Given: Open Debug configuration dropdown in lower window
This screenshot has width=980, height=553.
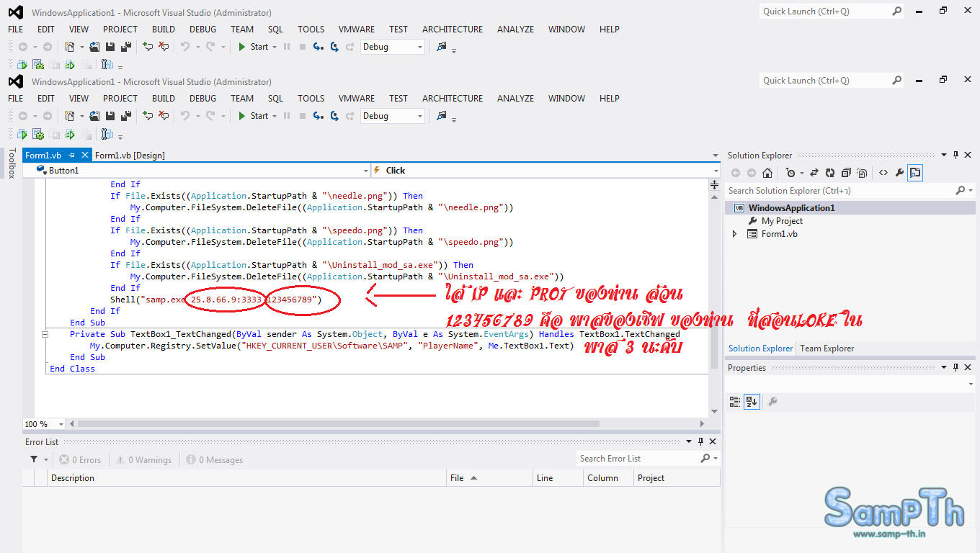Looking at the screenshot, I should (x=393, y=116).
